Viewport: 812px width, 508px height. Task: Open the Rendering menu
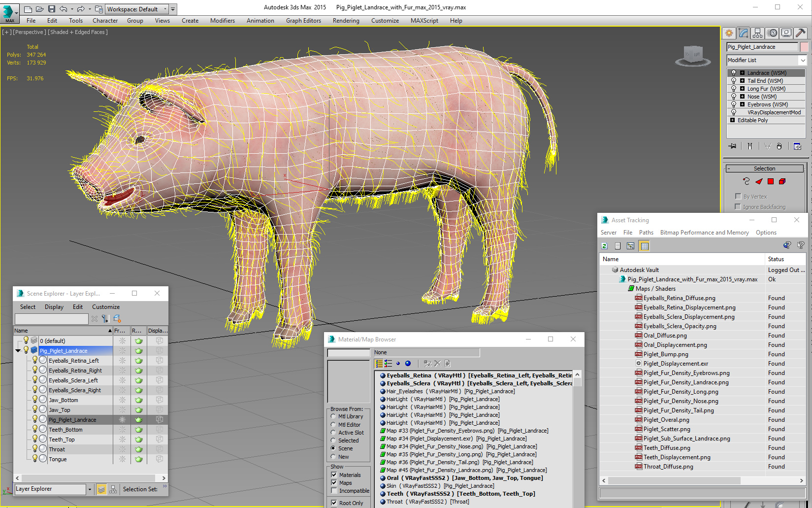pos(346,21)
